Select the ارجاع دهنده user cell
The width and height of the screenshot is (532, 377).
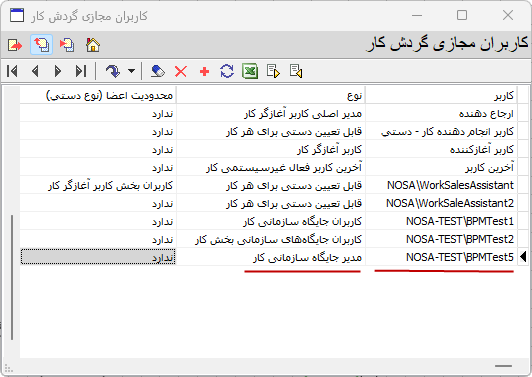441,114
